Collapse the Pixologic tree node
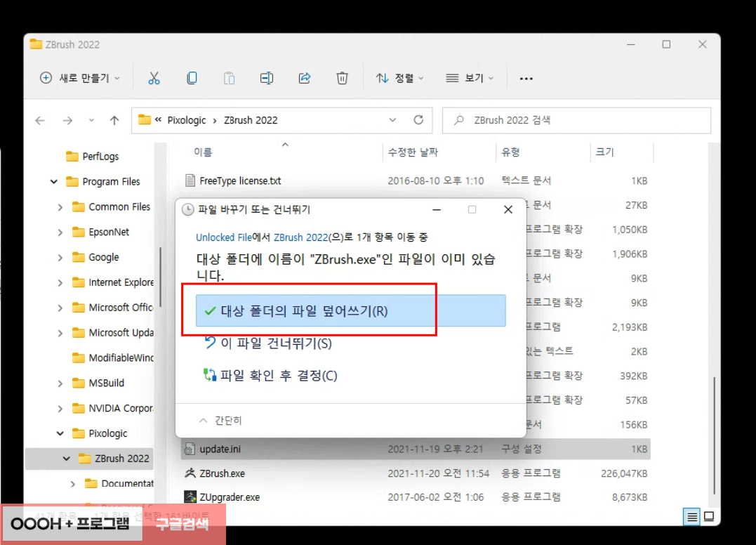Image resolution: width=756 pixels, height=545 pixels. (60, 433)
